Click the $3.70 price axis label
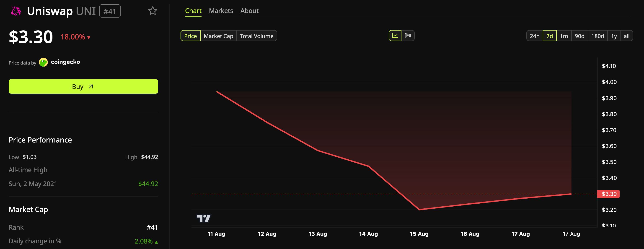Viewport: 644px width, 249px height. [609, 130]
